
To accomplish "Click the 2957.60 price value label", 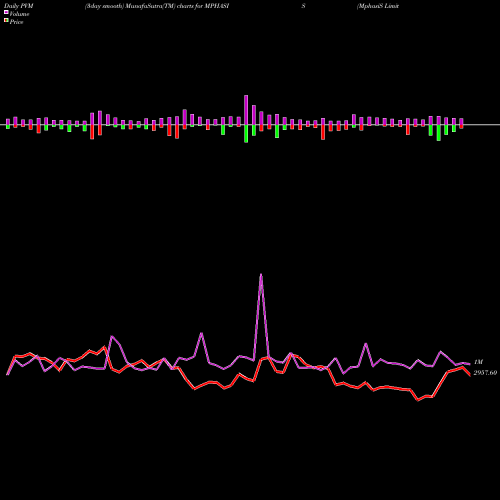I will (485, 373).
